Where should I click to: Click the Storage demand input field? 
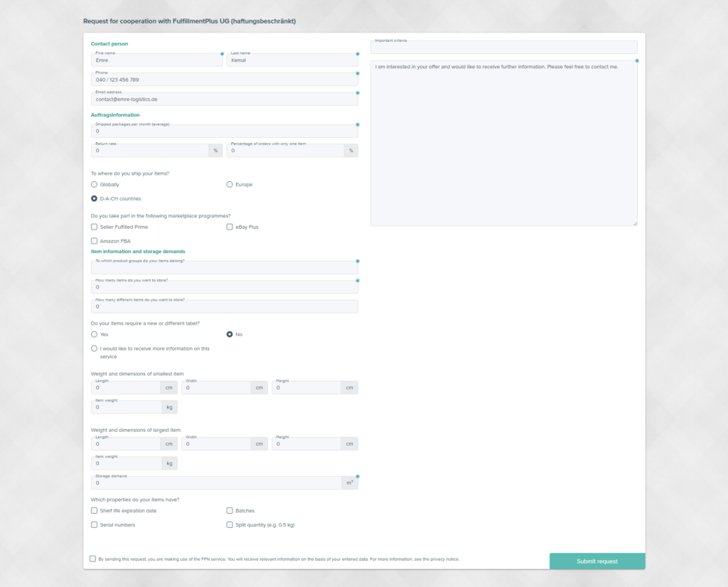tap(213, 482)
